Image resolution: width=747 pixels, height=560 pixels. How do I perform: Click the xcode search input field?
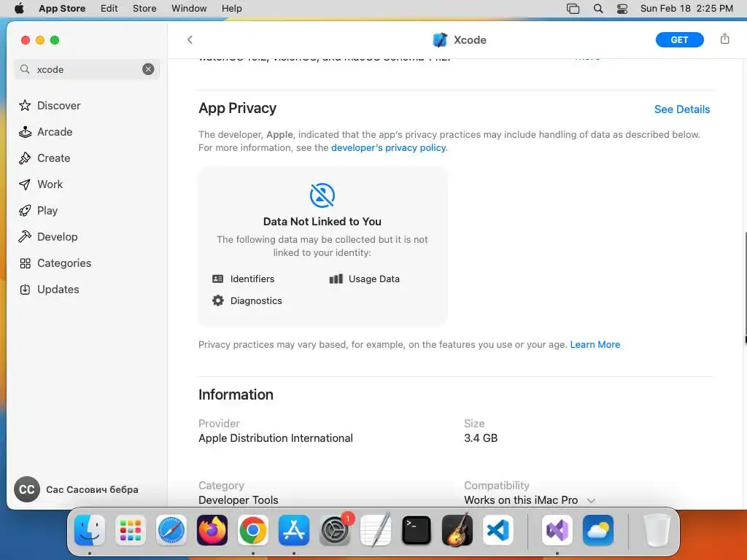(x=88, y=69)
